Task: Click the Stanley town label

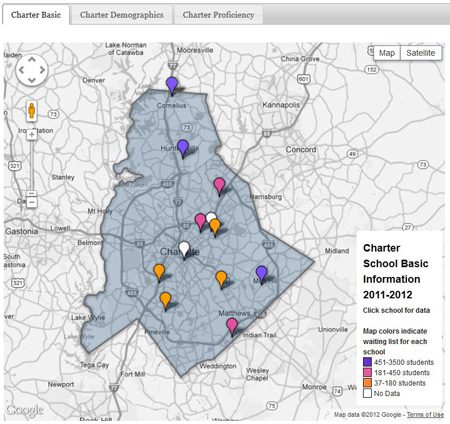Action: (x=63, y=177)
